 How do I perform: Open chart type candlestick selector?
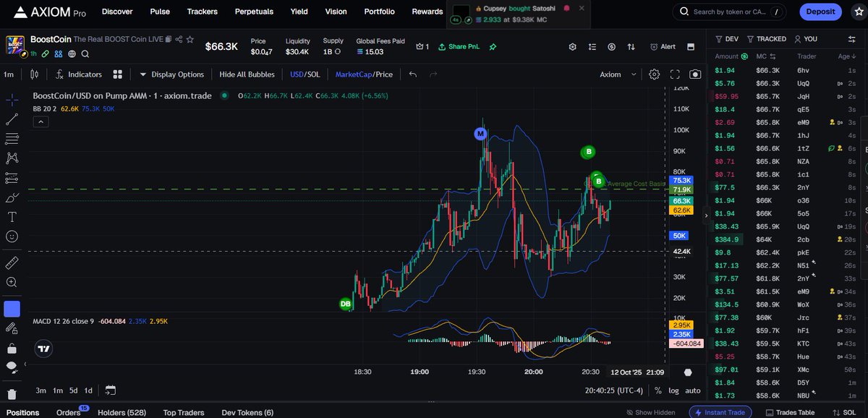34,74
